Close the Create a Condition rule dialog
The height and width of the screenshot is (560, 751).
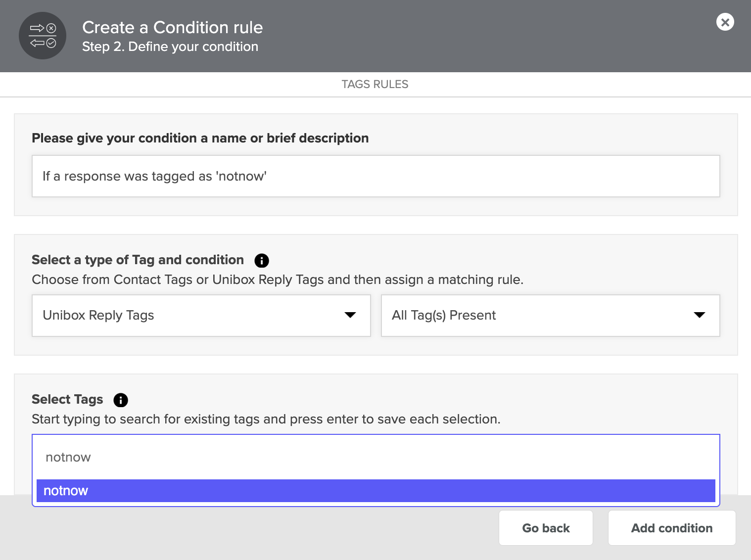click(x=725, y=22)
